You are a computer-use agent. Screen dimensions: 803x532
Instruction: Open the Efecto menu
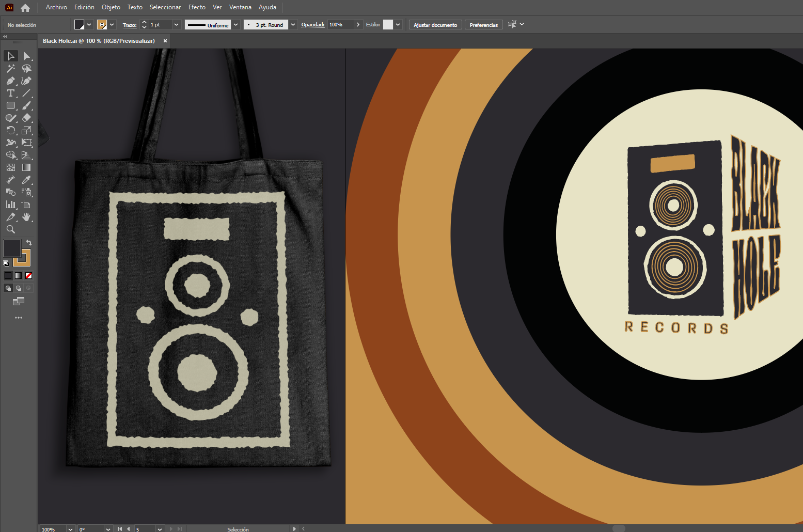tap(197, 7)
